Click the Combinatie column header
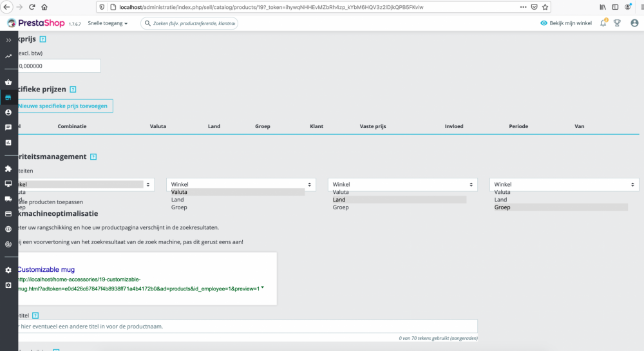Viewport: 644px width, 351px height. (72, 126)
